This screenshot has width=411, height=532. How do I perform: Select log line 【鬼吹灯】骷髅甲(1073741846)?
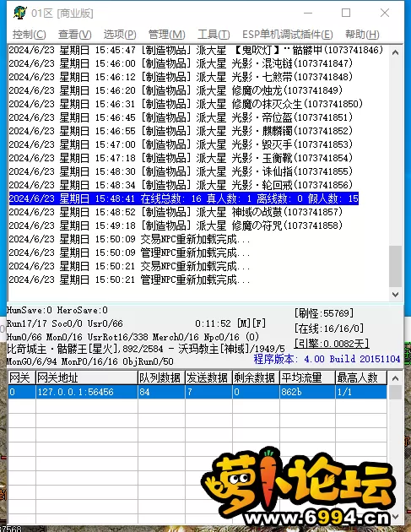pyautogui.click(x=196, y=50)
